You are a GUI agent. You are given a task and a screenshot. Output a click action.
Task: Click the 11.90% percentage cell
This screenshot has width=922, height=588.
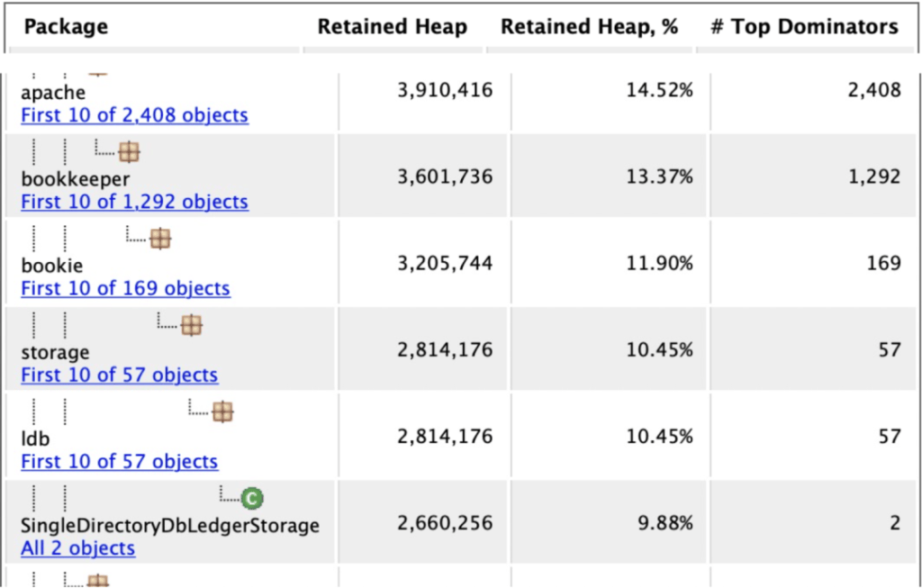659,263
